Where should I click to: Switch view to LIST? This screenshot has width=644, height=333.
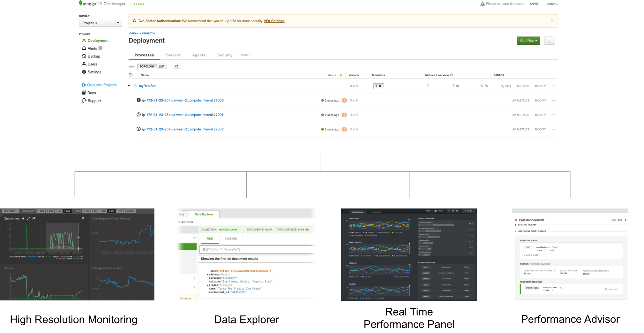[x=162, y=66]
